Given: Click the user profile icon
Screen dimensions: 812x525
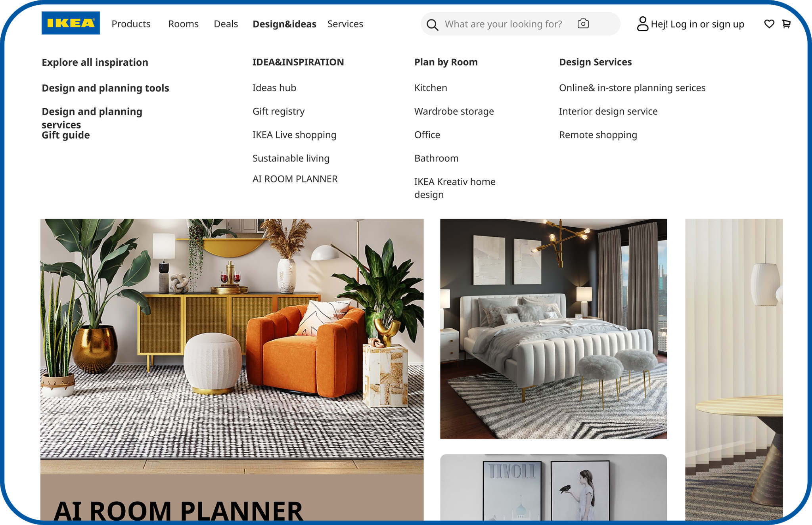Looking at the screenshot, I should (x=642, y=24).
